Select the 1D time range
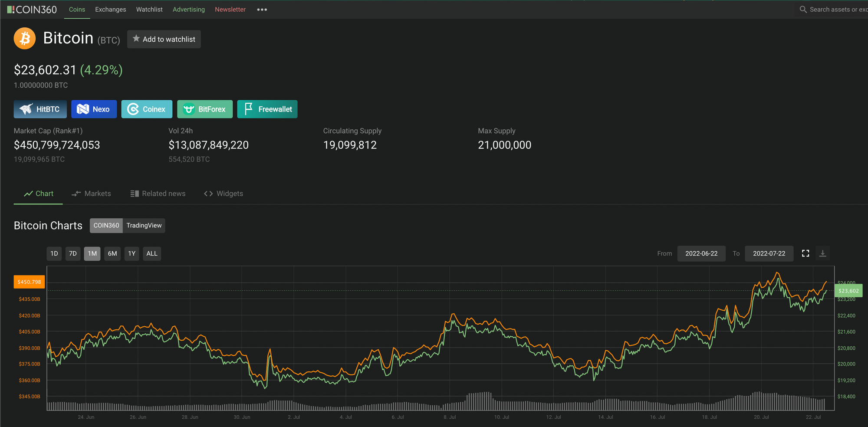The width and height of the screenshot is (868, 427). (54, 254)
